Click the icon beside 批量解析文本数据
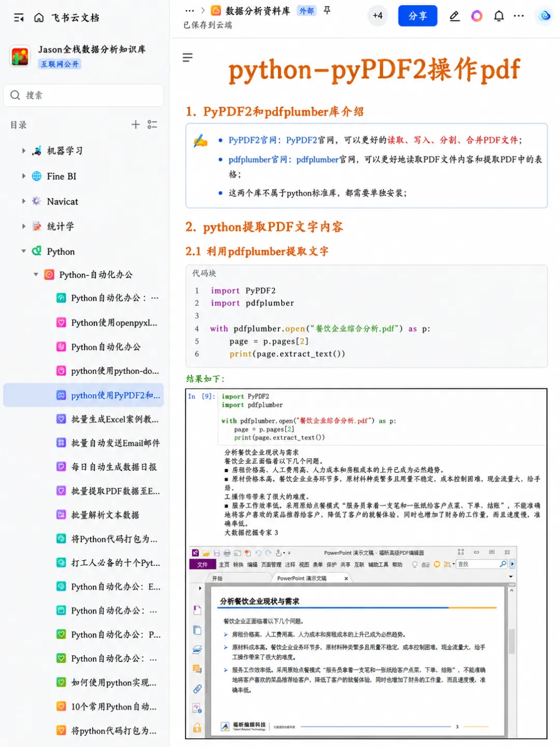 [61, 515]
